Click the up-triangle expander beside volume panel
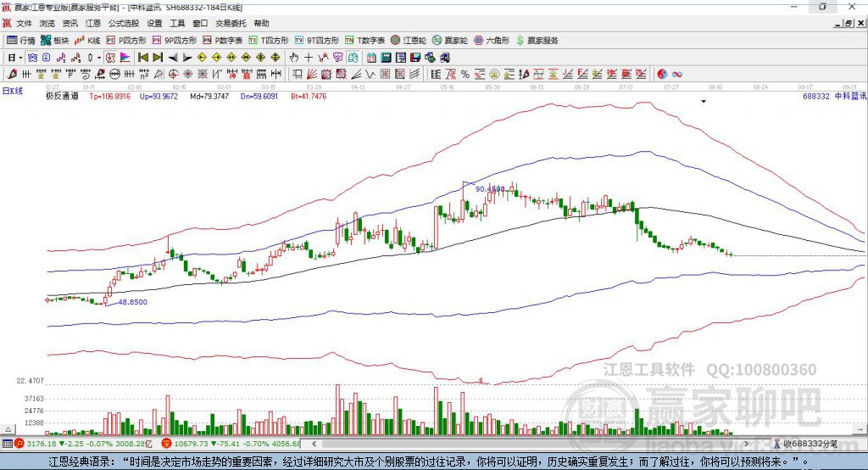 tap(8, 429)
